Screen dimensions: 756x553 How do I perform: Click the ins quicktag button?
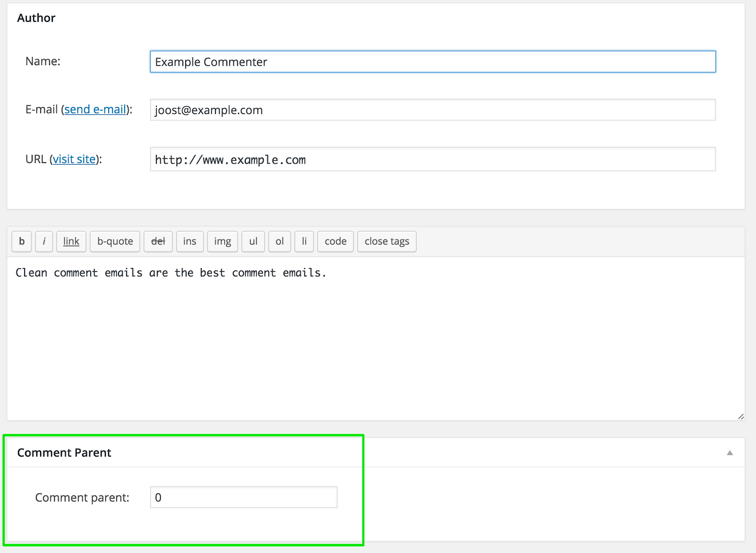point(190,242)
